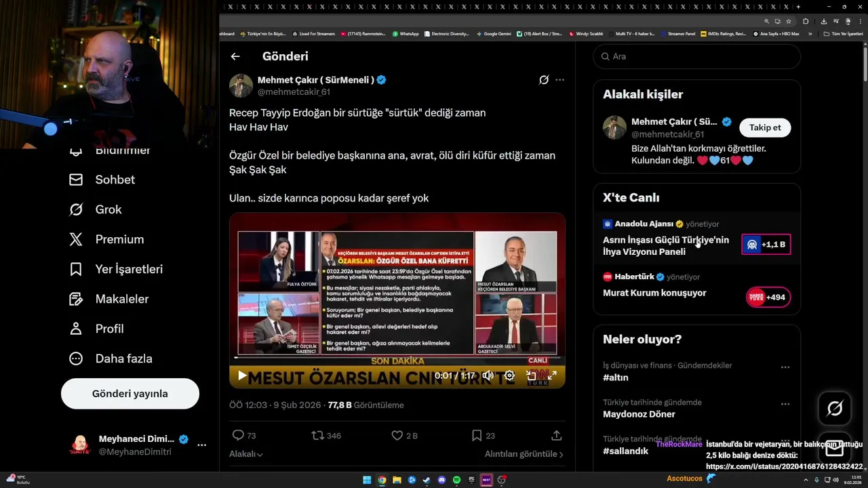Reply to the post with 73 comments
The image size is (868, 488).
243,436
